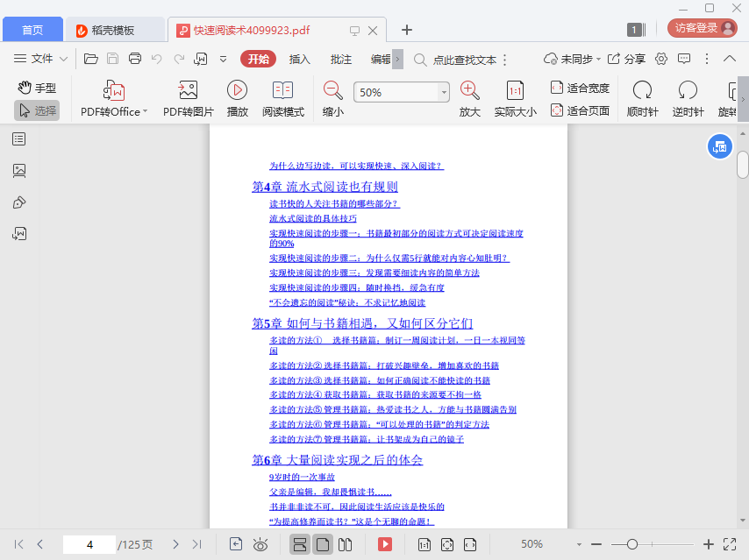Screen dimensions: 749x560
Task: Open link 流水式阅读的具体技巧
Action: click(x=313, y=218)
